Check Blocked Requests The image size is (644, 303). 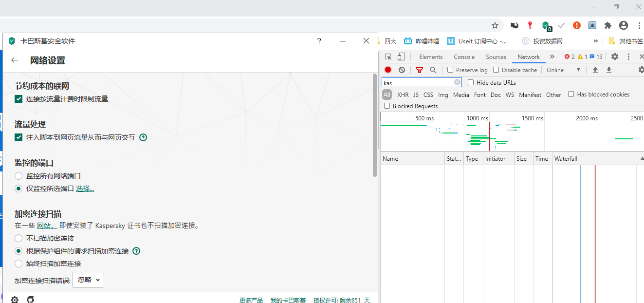tap(387, 106)
